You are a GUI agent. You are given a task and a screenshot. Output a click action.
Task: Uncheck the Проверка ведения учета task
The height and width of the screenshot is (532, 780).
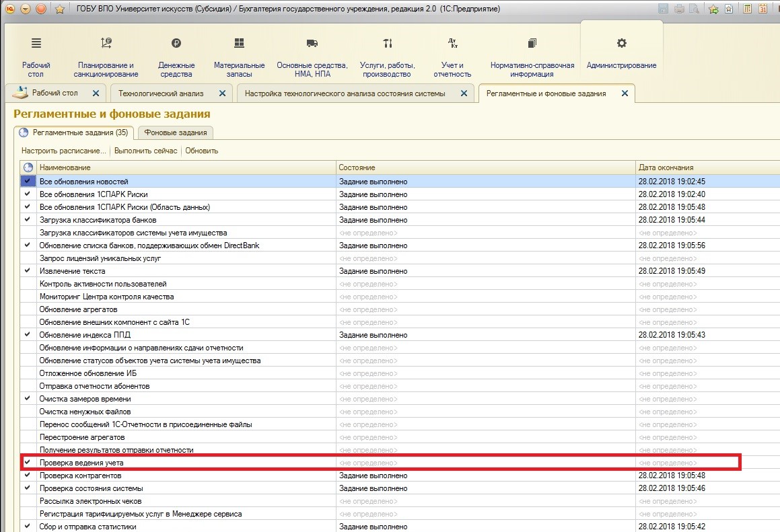[x=28, y=463]
